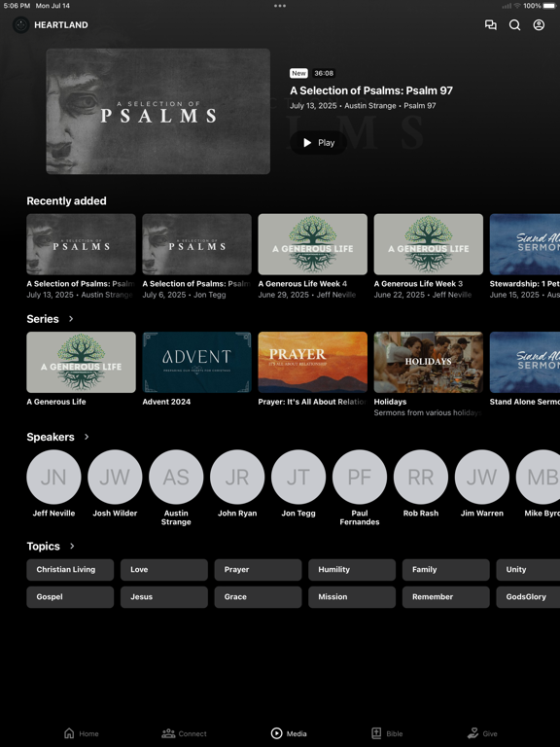The width and height of the screenshot is (560, 747).
Task: Choose the Unity topic
Action: [528, 570]
